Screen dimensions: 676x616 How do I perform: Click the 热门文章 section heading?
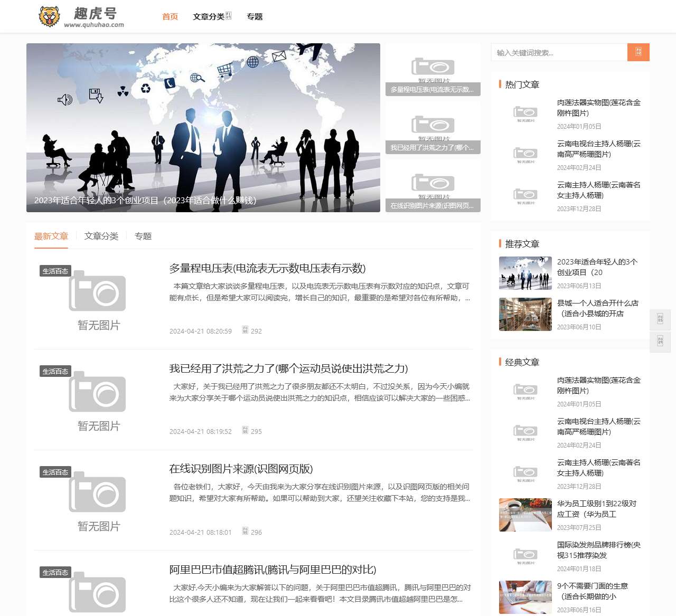point(522,84)
